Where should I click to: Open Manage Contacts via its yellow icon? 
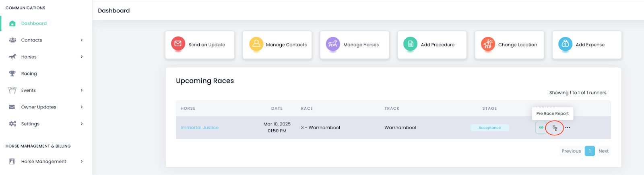click(x=256, y=44)
